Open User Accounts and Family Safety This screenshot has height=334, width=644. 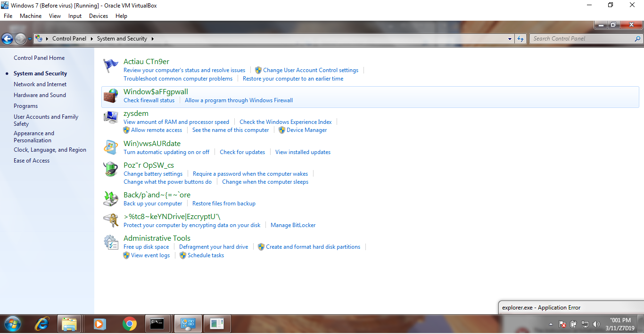click(x=46, y=120)
